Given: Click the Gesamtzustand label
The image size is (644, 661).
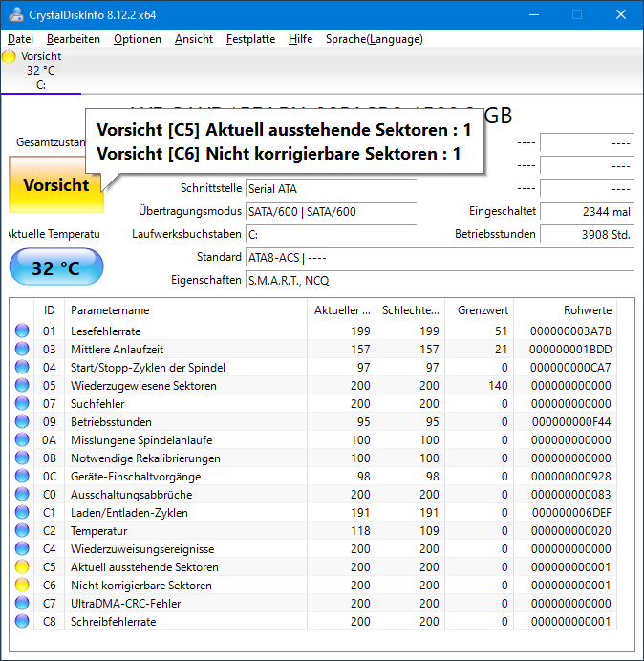Looking at the screenshot, I should tap(51, 142).
